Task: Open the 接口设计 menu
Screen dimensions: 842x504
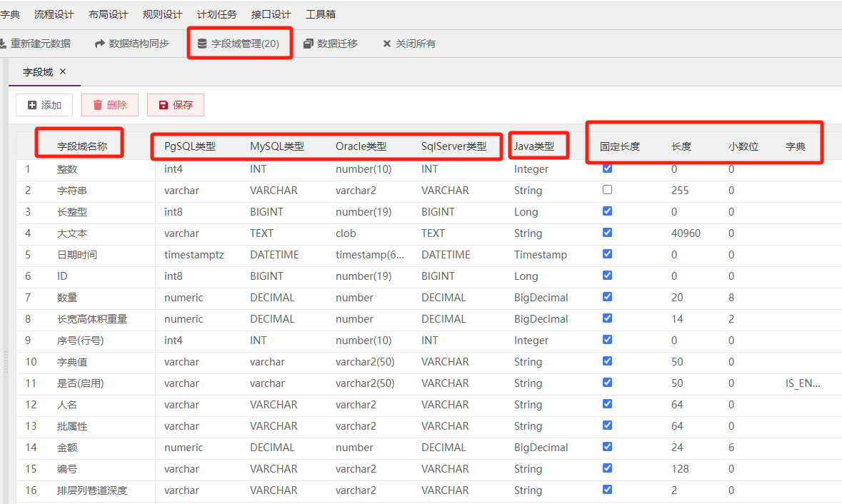Action: tap(271, 14)
